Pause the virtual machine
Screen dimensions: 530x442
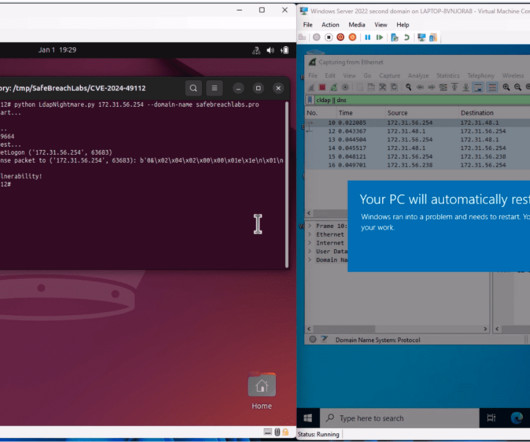pyautogui.click(x=367, y=37)
